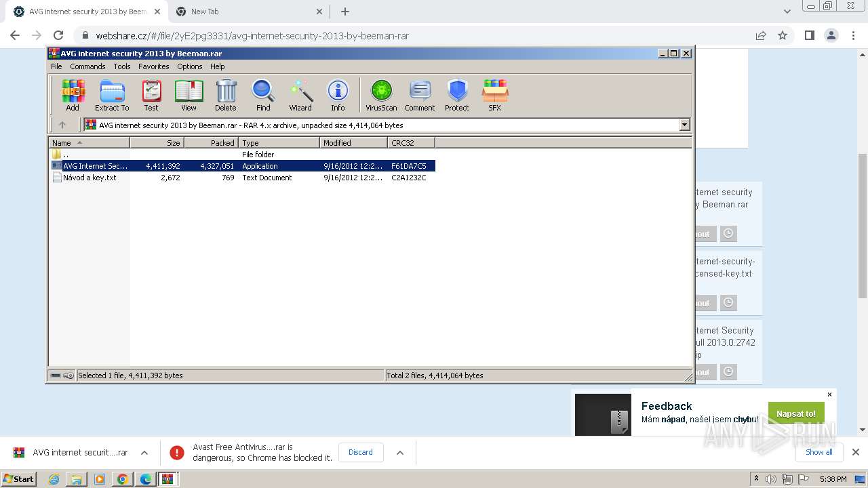Screen dimensions: 868x488
Task: Show archive Info
Action: pos(338,95)
